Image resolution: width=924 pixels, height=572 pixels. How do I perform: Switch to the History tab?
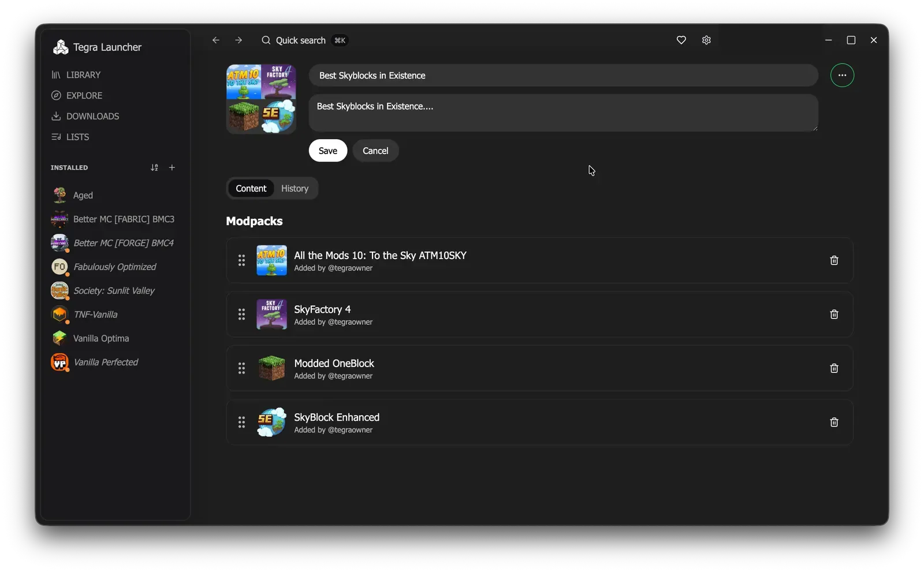point(295,189)
